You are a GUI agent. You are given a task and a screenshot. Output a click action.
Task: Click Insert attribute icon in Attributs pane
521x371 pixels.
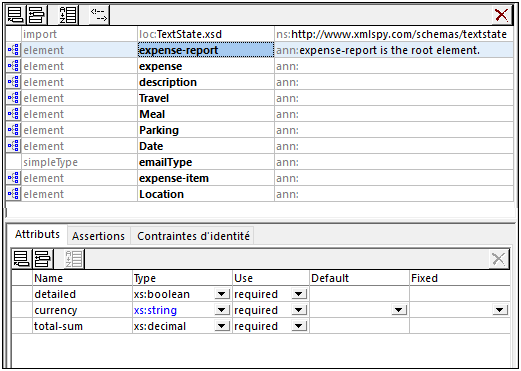click(x=42, y=259)
